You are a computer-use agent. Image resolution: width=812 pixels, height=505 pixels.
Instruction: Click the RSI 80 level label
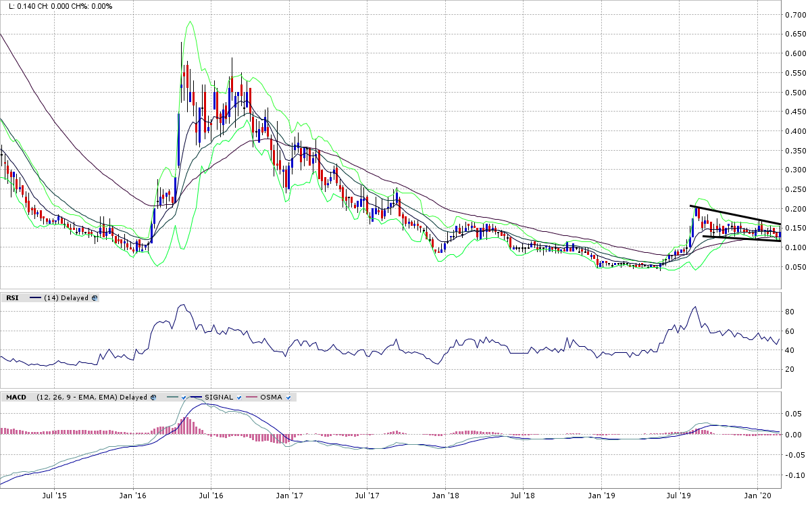point(790,312)
